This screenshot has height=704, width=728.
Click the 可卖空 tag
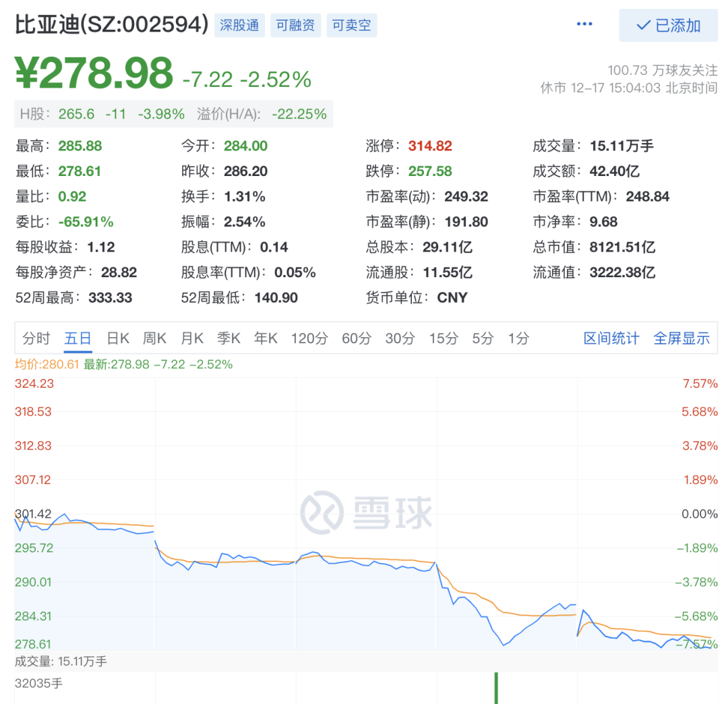click(352, 25)
